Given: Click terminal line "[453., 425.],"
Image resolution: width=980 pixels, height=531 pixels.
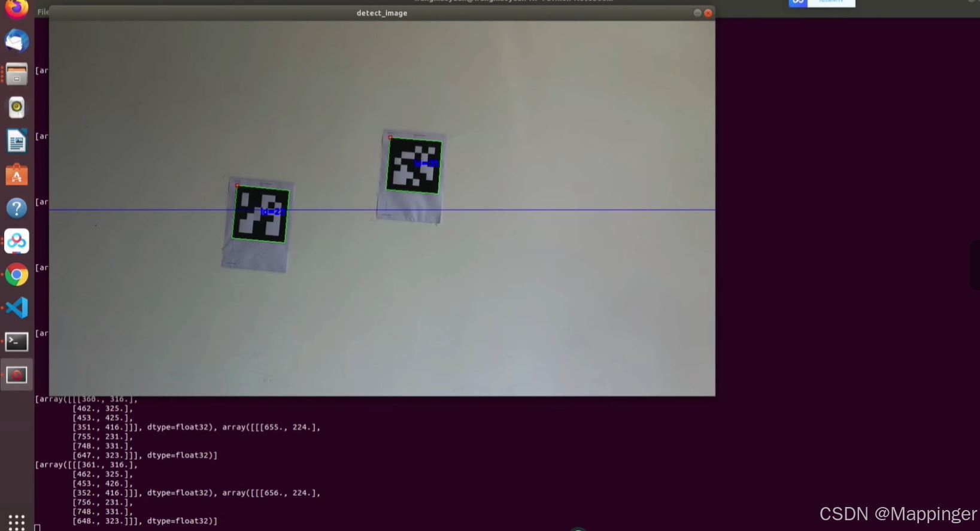Looking at the screenshot, I should (x=102, y=418).
